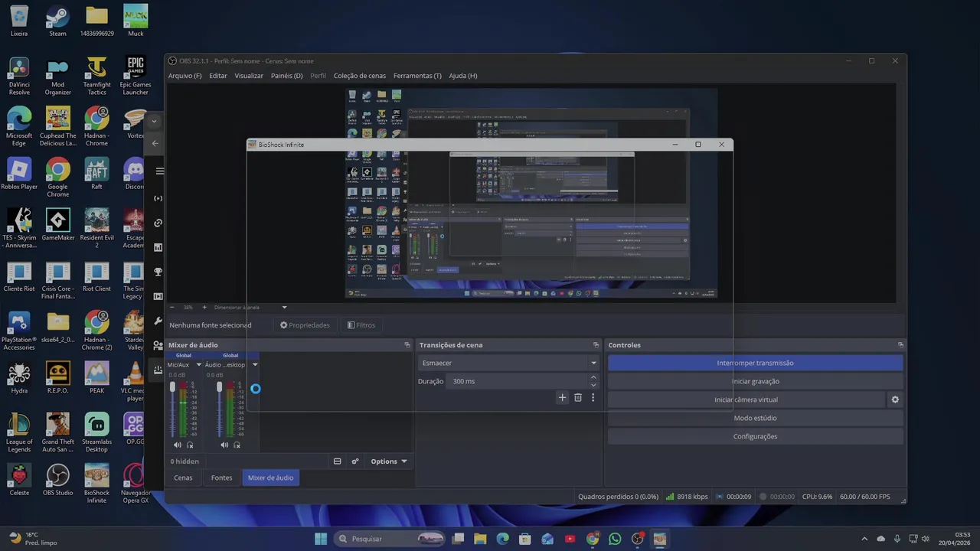This screenshot has height=551, width=980.
Task: Click the sidebar link icon
Action: point(158,223)
